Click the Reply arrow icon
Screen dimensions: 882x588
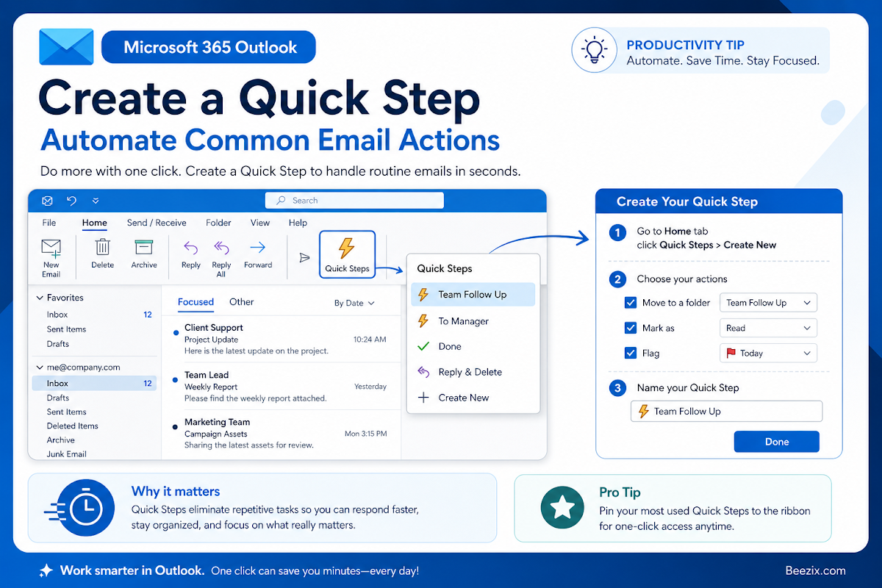pos(191,248)
